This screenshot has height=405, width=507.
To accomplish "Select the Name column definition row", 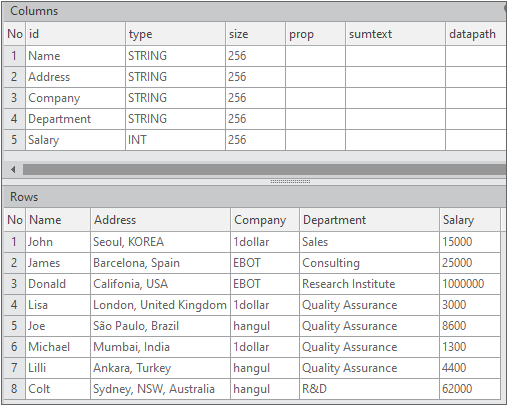I will click(255, 56).
